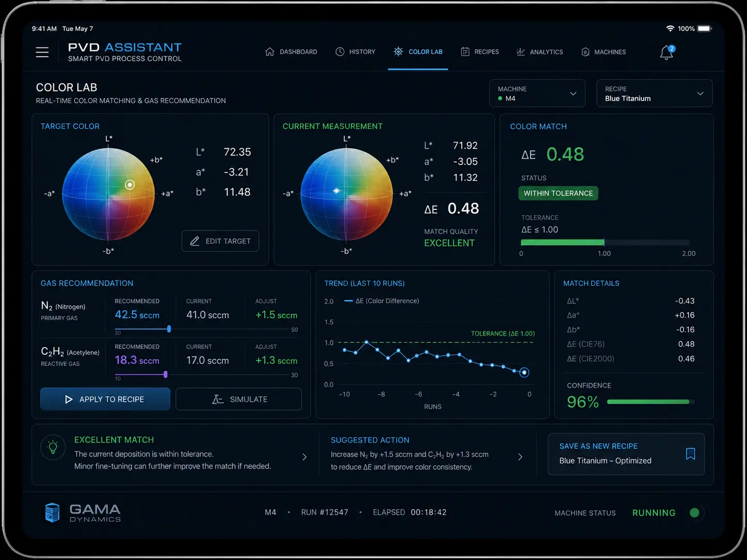747x560 pixels.
Task: Expand the Machine M4 dropdown
Action: click(537, 93)
